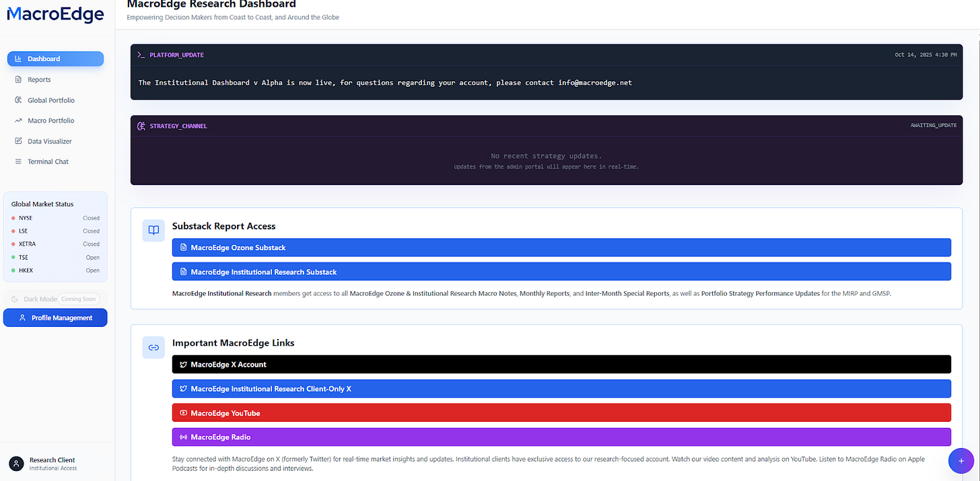The image size is (980, 481).
Task: Click the red NYSE status dot
Action: tap(13, 218)
